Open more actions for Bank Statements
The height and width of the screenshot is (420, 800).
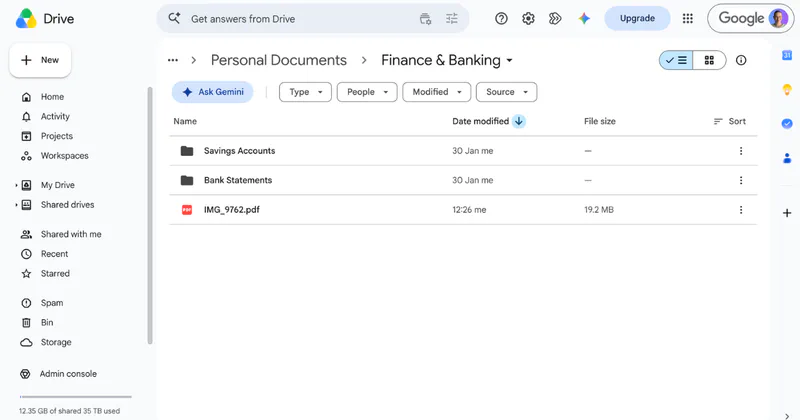[x=741, y=180]
